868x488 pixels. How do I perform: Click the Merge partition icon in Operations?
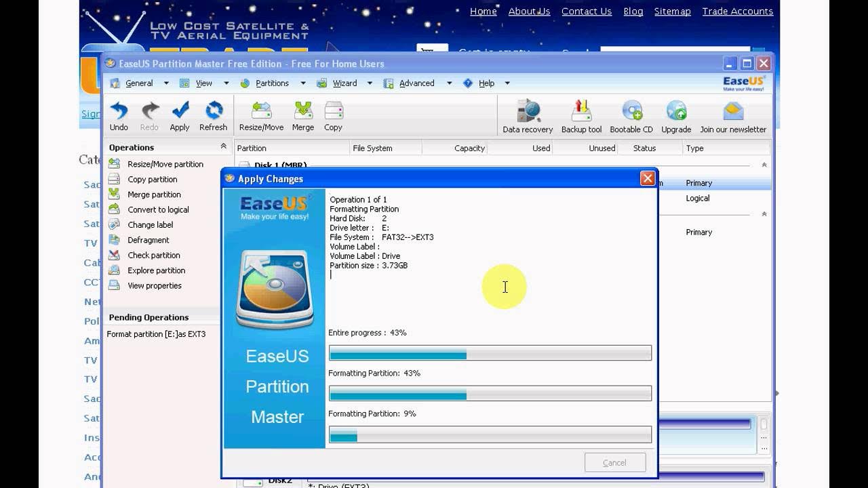click(x=114, y=194)
